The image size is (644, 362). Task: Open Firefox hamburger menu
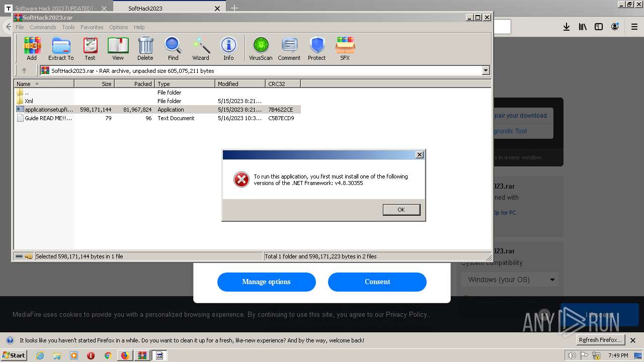coord(634,27)
